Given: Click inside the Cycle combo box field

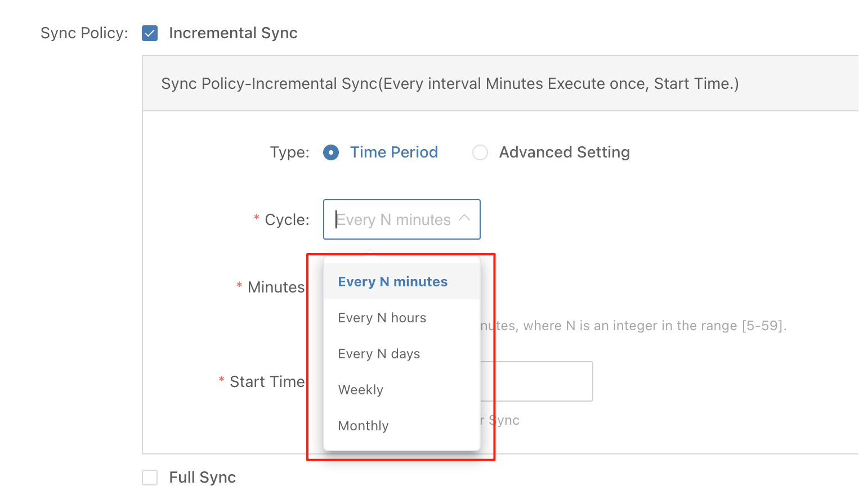Looking at the screenshot, I should point(394,219).
